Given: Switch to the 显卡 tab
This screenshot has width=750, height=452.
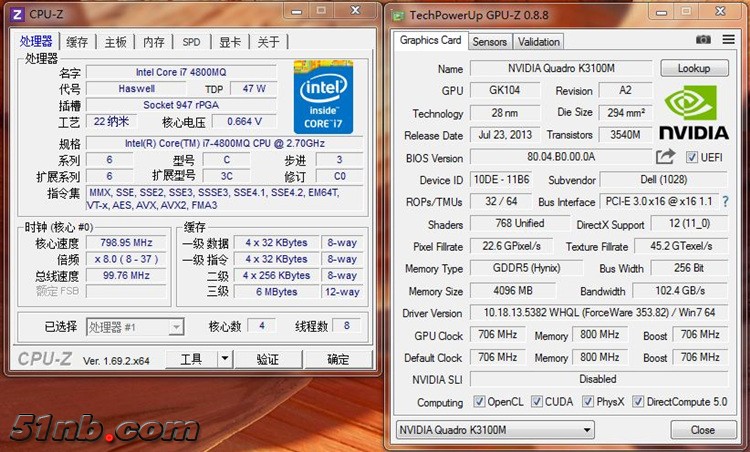Looking at the screenshot, I should 230,42.
